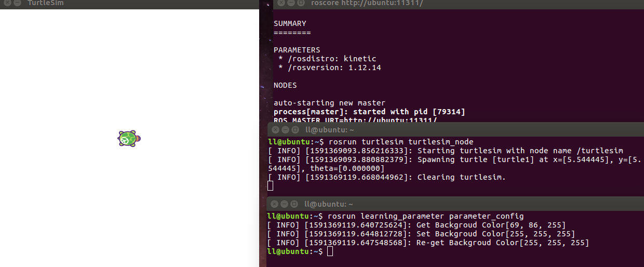Close the parameter_config terminal window
The height and width of the screenshot is (267, 644).
[275, 204]
